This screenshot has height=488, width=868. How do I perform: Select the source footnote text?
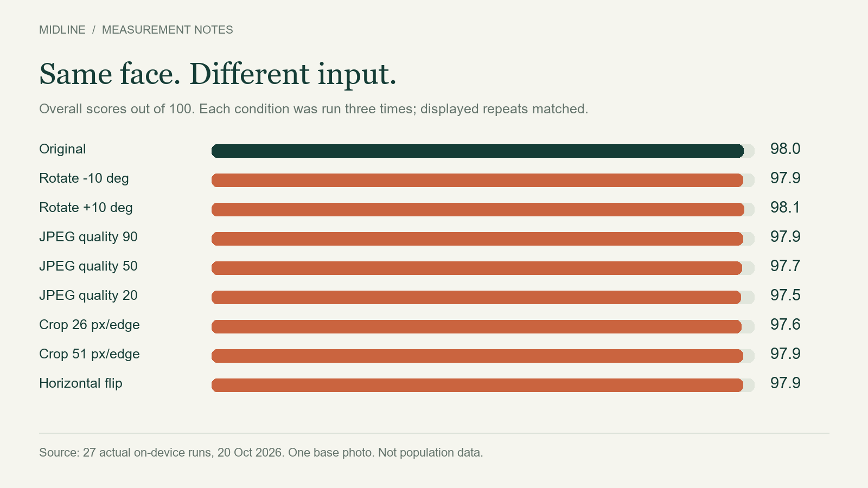(261, 452)
